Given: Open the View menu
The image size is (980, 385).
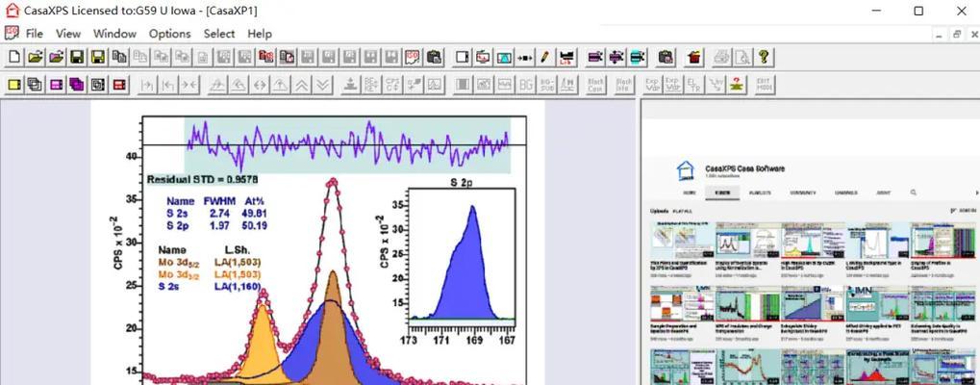Looking at the screenshot, I should click(x=68, y=34).
